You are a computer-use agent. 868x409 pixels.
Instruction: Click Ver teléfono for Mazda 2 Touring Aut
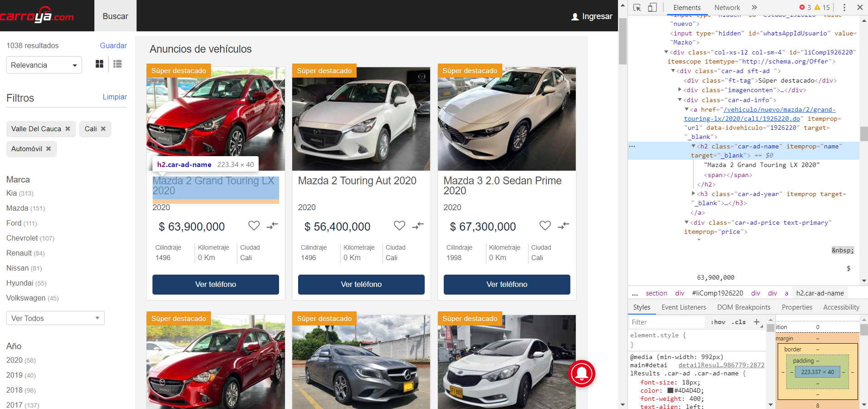pyautogui.click(x=361, y=285)
